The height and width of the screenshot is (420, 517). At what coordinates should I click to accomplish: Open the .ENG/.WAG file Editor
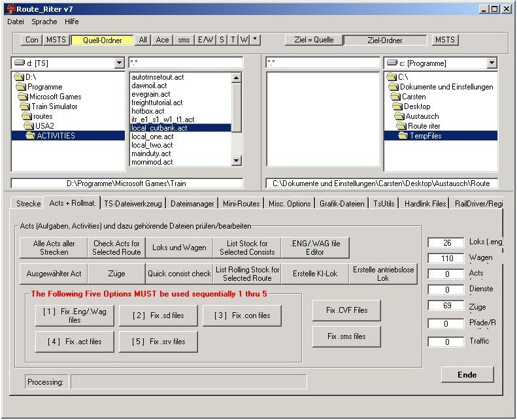pyautogui.click(x=315, y=248)
